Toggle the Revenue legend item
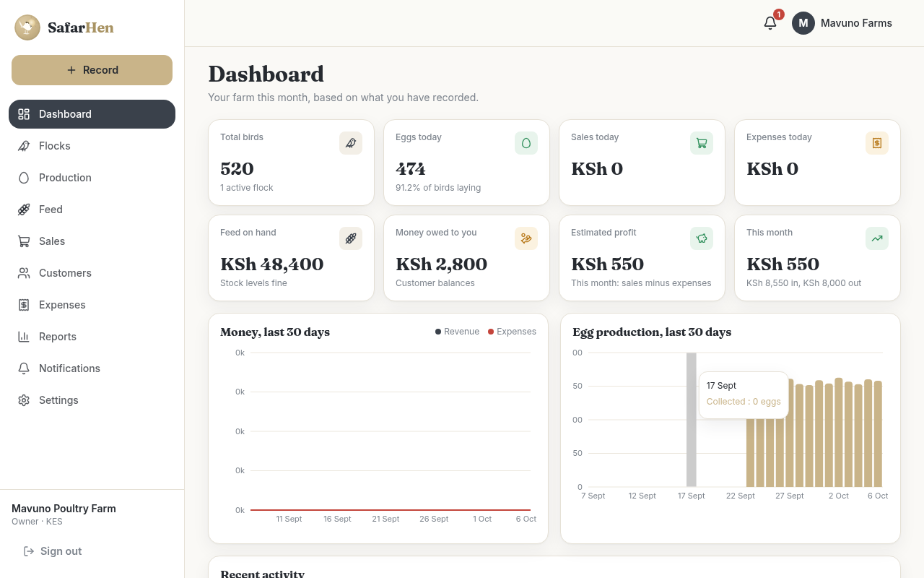 457,332
